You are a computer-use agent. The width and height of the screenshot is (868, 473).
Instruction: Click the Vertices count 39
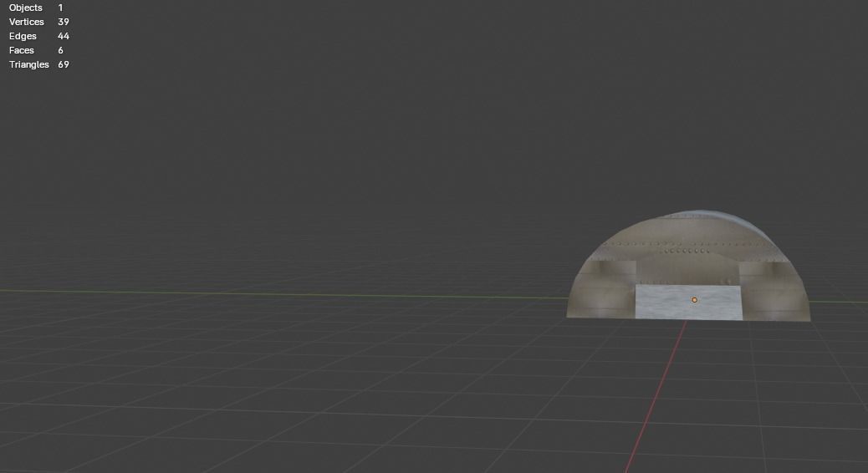click(x=63, y=22)
